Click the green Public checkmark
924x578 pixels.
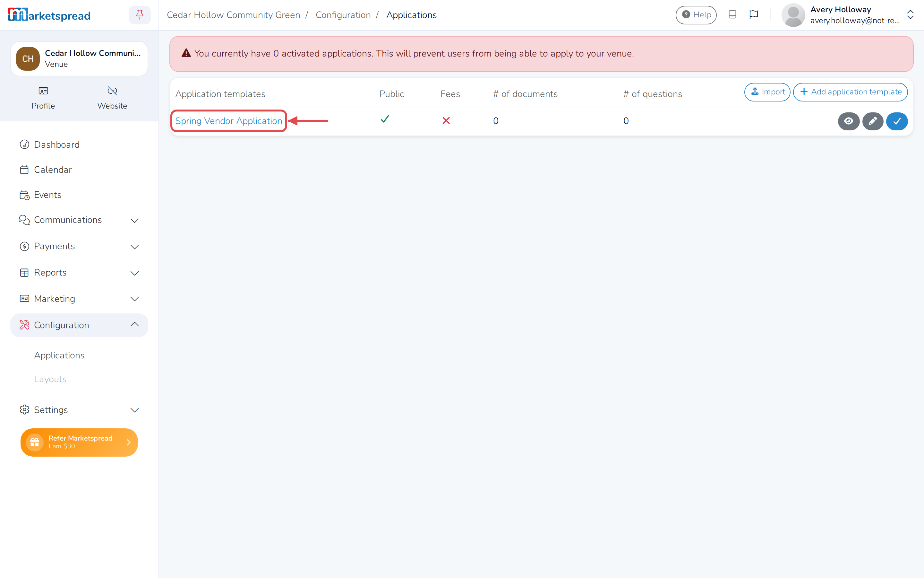384,119
